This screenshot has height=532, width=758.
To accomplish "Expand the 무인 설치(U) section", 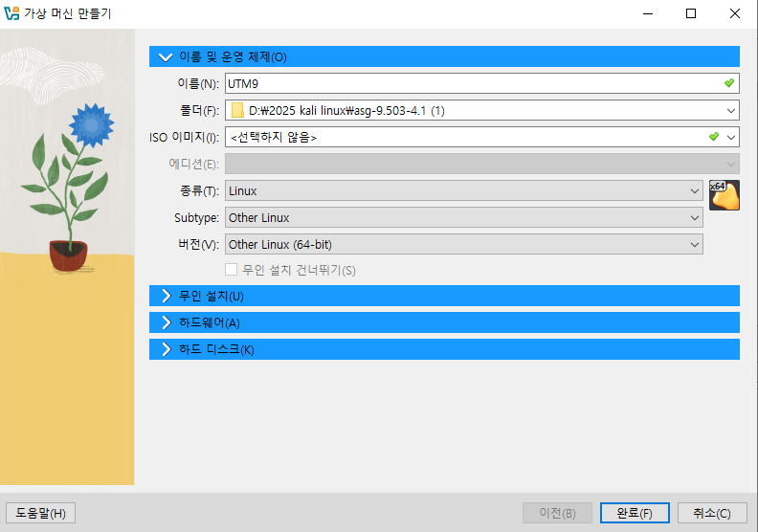I will 444,296.
